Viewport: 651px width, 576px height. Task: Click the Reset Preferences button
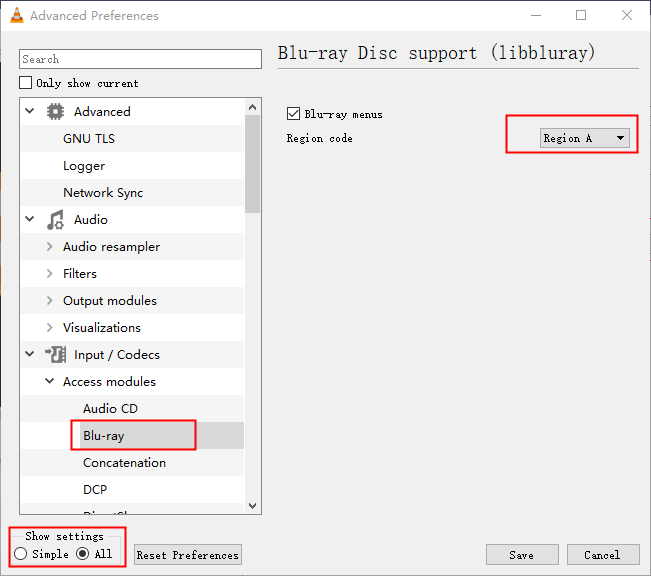[x=188, y=555]
